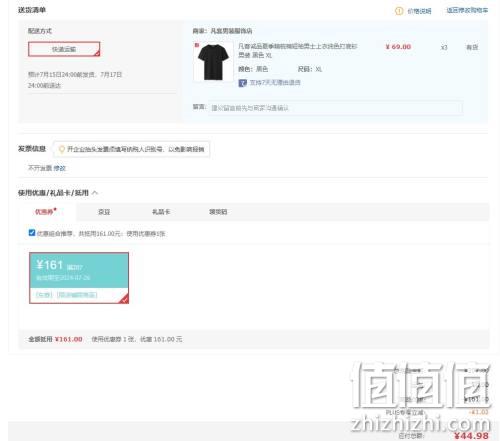Click the small red tag on the product image
The width and height of the screenshot is (500, 441).
197,45
